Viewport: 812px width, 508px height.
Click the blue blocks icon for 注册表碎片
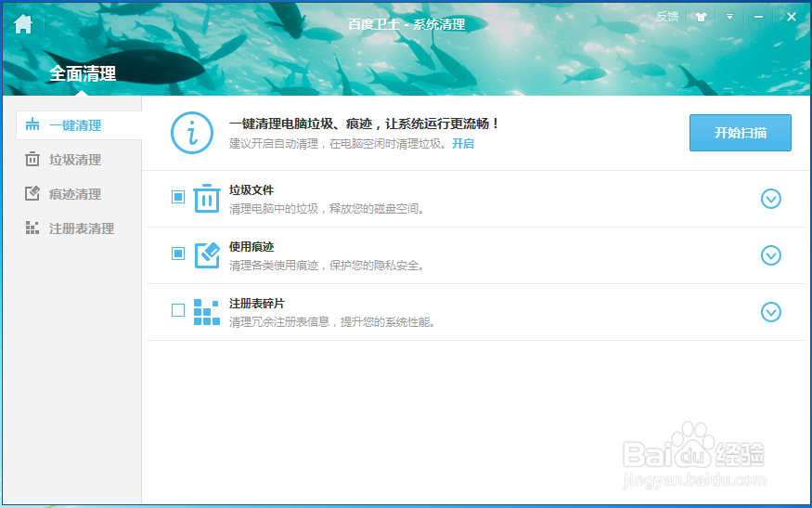point(207,312)
